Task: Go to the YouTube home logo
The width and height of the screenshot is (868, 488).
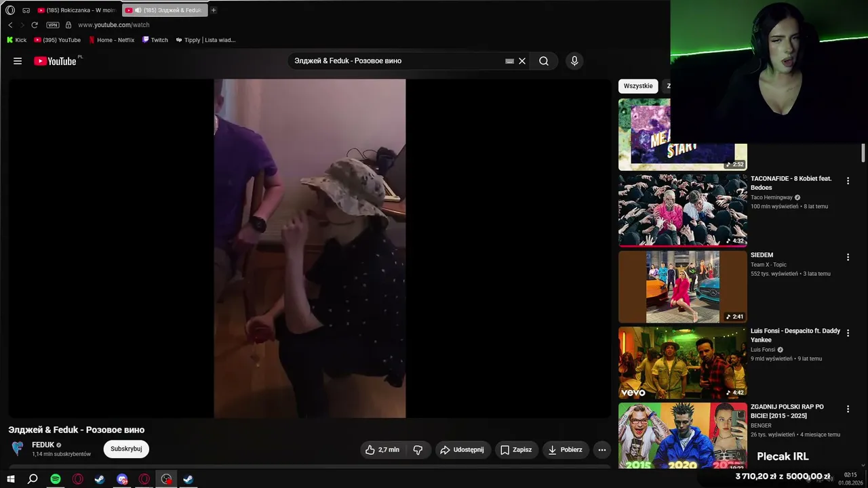Action: (x=57, y=61)
